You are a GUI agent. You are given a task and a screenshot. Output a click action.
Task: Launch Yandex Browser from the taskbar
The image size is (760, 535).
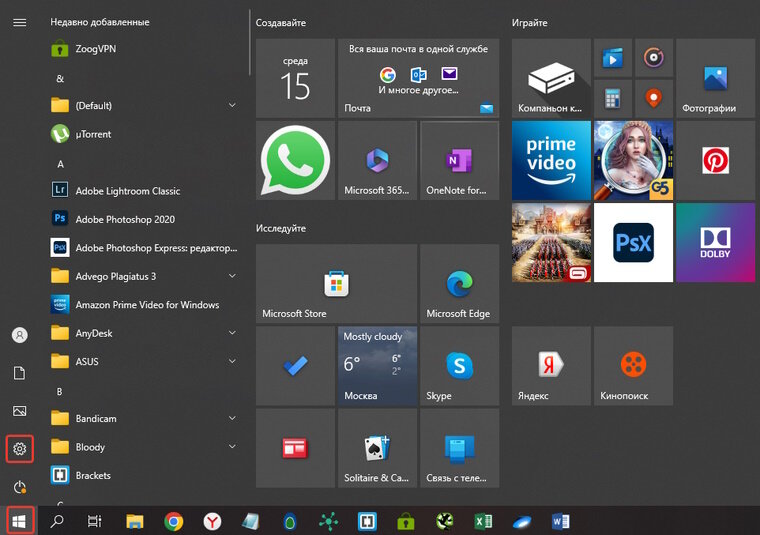click(212, 521)
